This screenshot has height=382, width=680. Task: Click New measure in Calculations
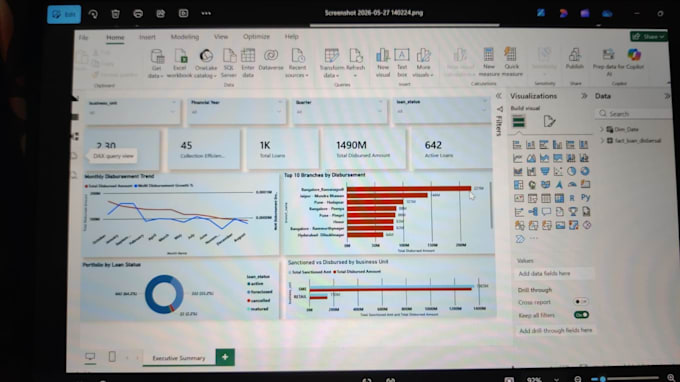click(x=489, y=62)
